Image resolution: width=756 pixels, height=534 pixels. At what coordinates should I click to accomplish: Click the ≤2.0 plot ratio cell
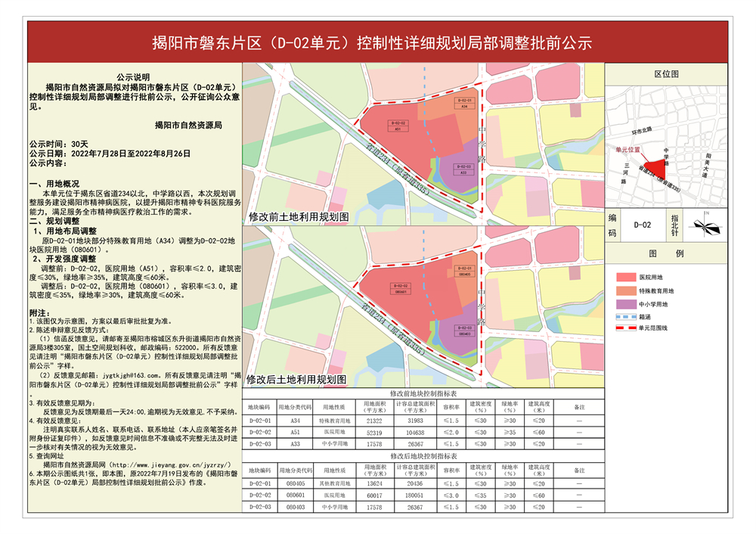click(x=451, y=433)
